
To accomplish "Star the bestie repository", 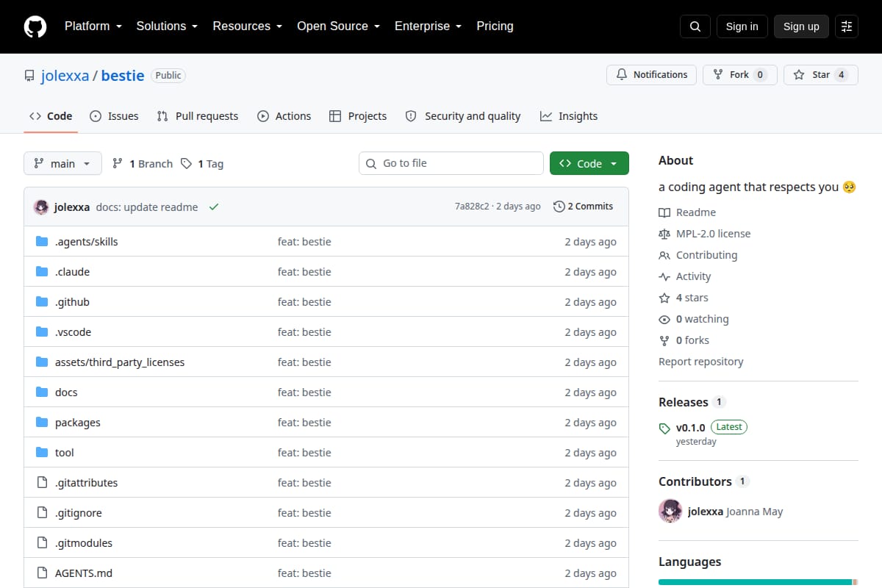I will pos(821,75).
